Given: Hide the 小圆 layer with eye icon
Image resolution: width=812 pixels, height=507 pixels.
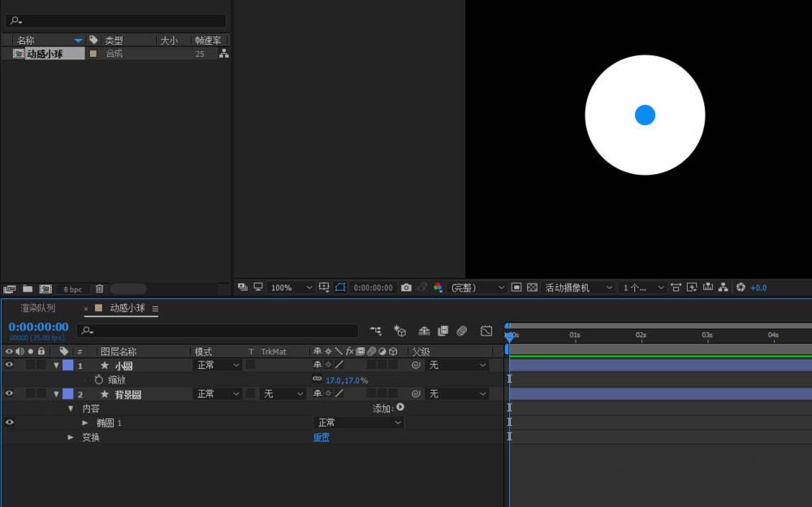Looking at the screenshot, I should 10,366.
